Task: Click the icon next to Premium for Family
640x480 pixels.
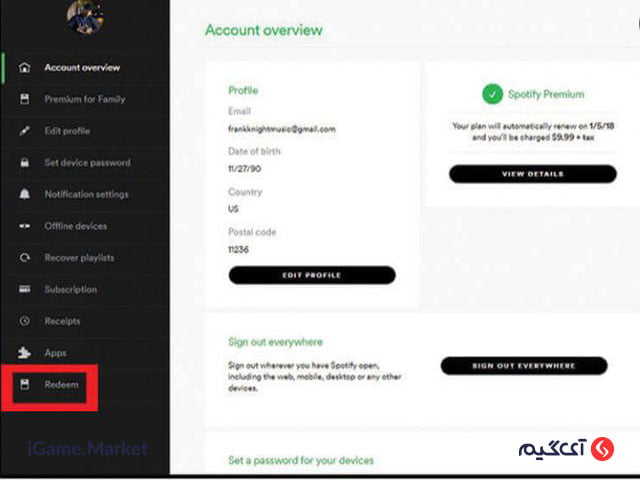Action: point(24,99)
